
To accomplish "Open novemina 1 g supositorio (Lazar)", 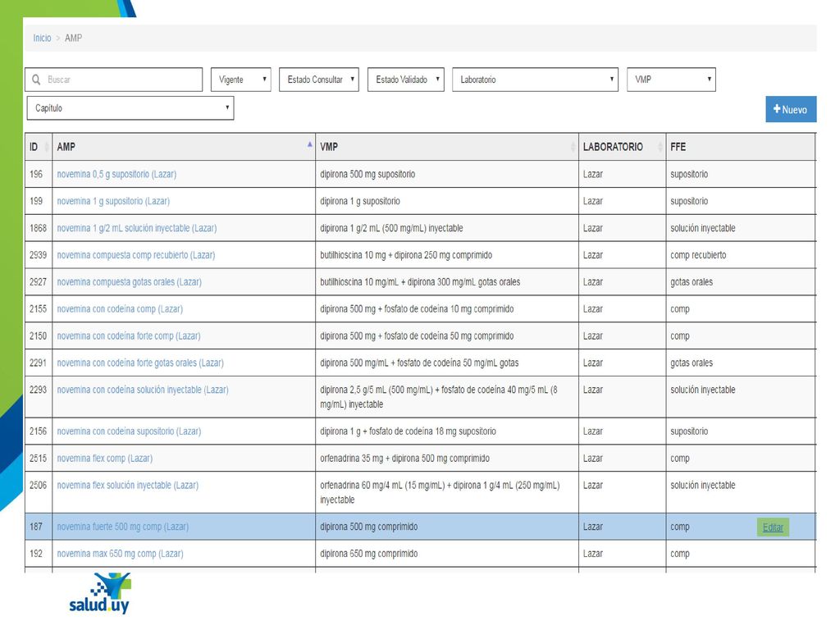I will point(113,201).
